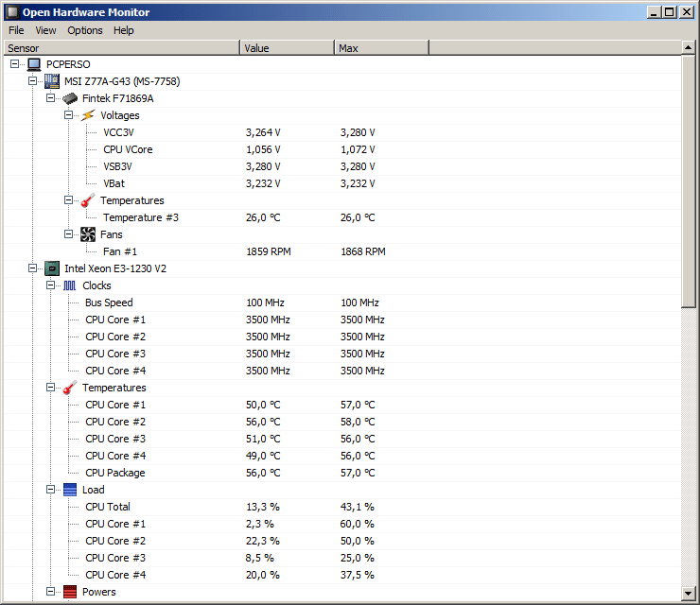Click the Xeon Temperatures thermometer icon
Image resolution: width=700 pixels, height=605 pixels.
point(70,388)
